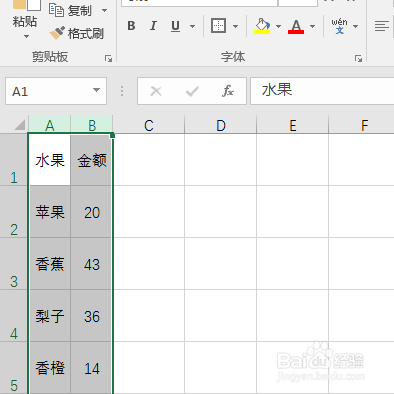Select row 4 header
394x394 pixels.
coord(14,316)
